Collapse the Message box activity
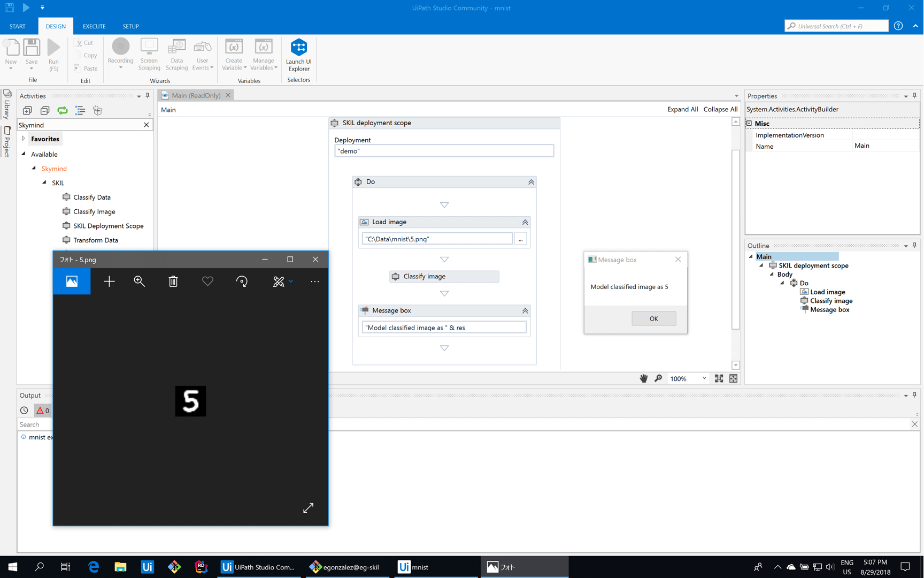 (525, 311)
